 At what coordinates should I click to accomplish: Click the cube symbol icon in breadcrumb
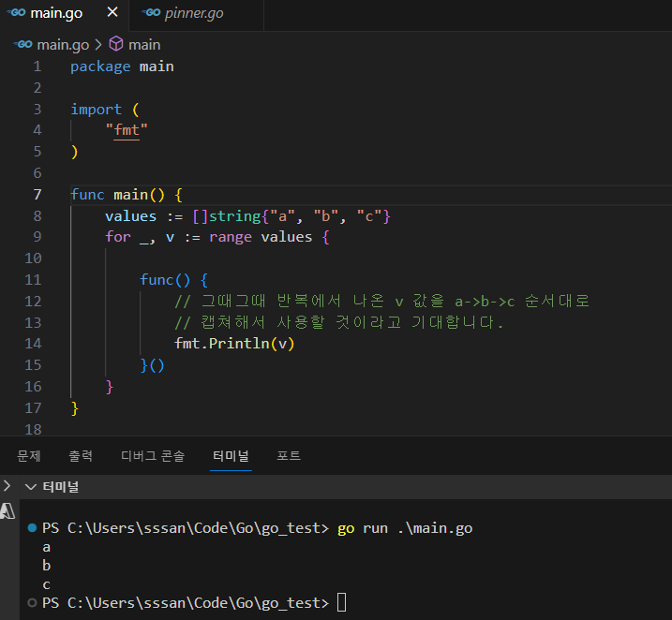coord(116,44)
